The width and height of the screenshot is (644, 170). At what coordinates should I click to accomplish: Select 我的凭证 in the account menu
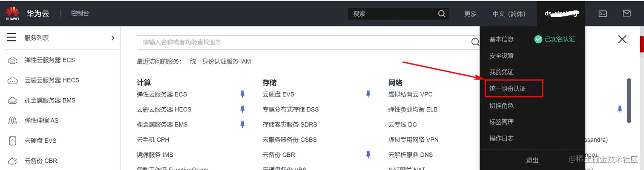[501, 72]
